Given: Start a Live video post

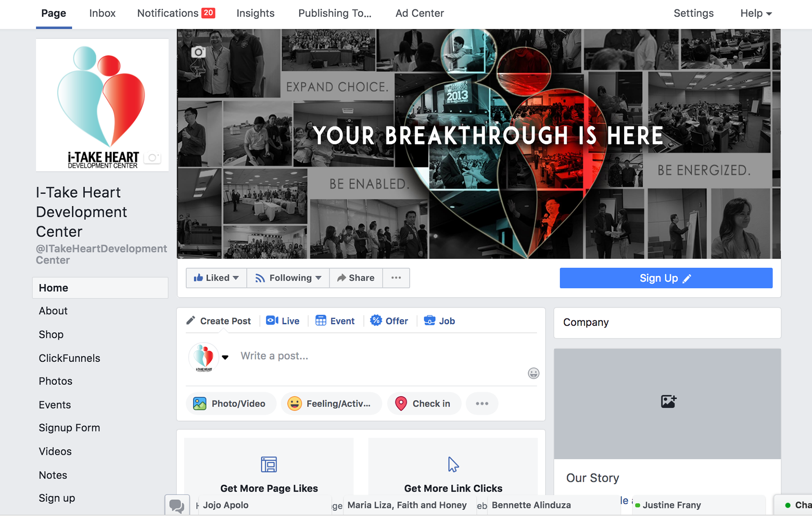Looking at the screenshot, I should [283, 321].
